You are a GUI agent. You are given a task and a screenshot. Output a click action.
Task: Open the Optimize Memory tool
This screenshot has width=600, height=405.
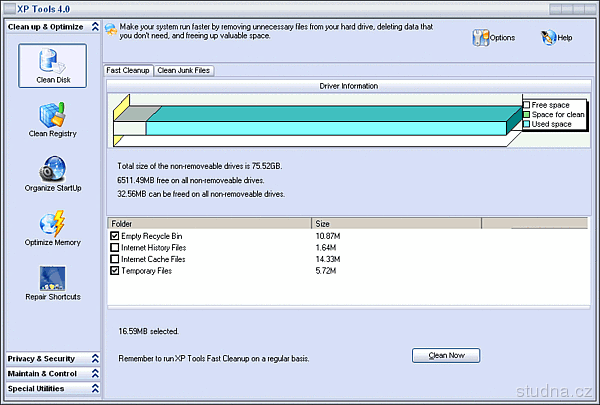click(x=52, y=228)
